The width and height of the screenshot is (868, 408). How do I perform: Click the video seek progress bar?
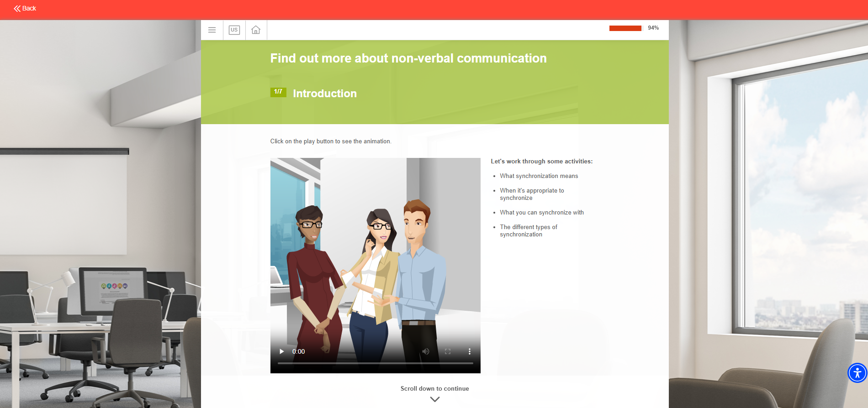click(375, 363)
